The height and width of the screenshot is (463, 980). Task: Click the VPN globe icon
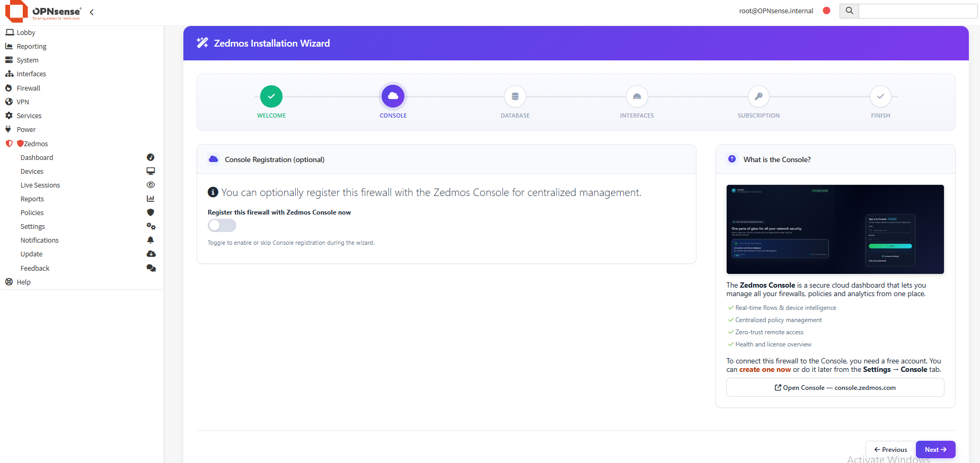click(x=9, y=102)
